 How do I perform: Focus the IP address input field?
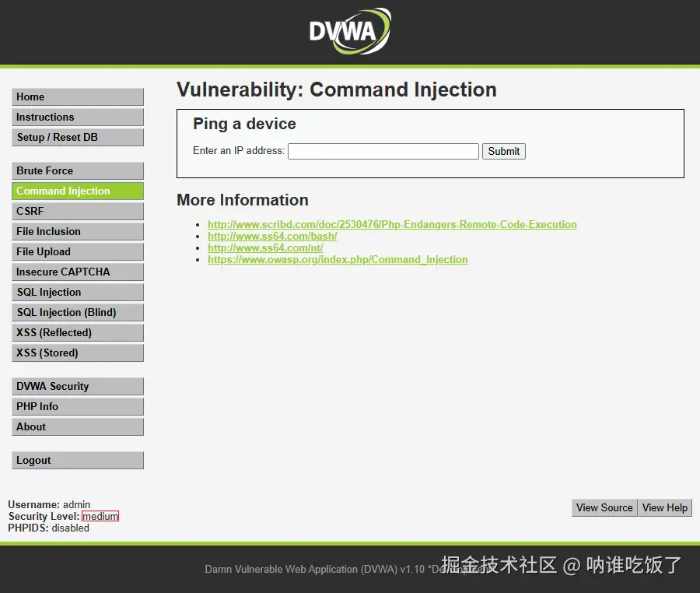[383, 152]
